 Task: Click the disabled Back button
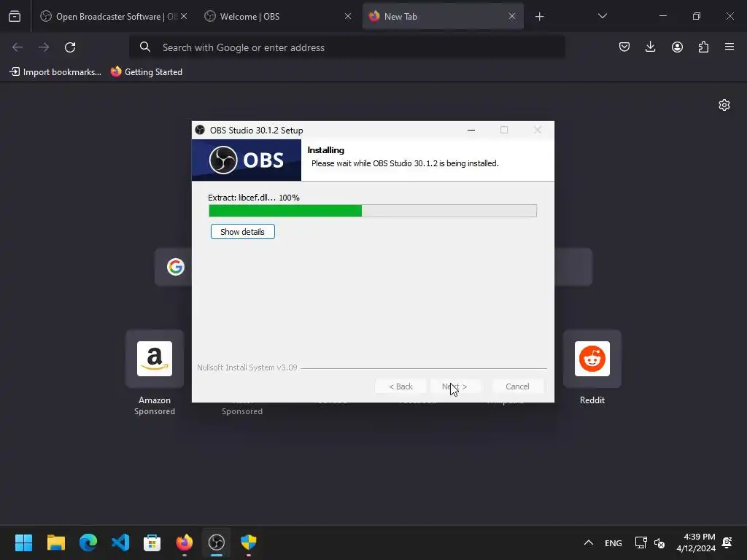pyautogui.click(x=400, y=386)
